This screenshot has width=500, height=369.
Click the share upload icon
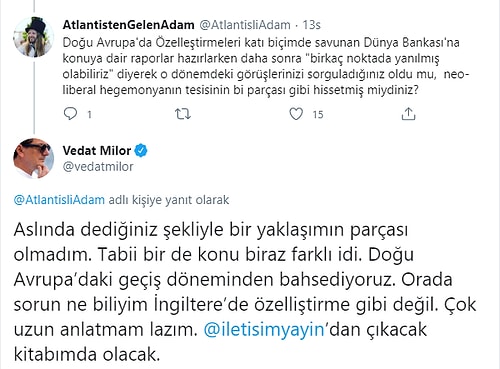coord(408,114)
